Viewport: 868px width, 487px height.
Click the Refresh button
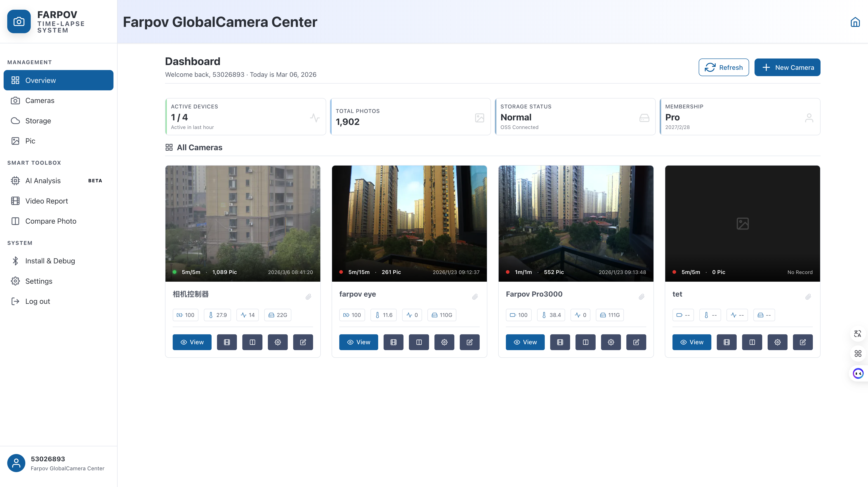click(723, 67)
